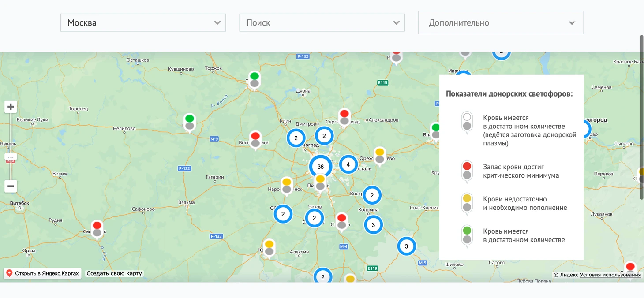
Task: Expand the Поиск search dropdown
Action: point(322,23)
